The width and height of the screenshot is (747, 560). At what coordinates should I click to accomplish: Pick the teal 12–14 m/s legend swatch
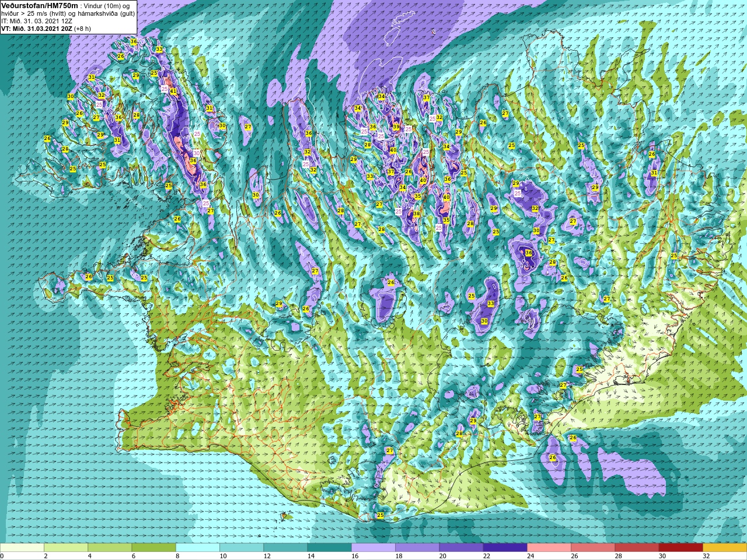[285, 548]
